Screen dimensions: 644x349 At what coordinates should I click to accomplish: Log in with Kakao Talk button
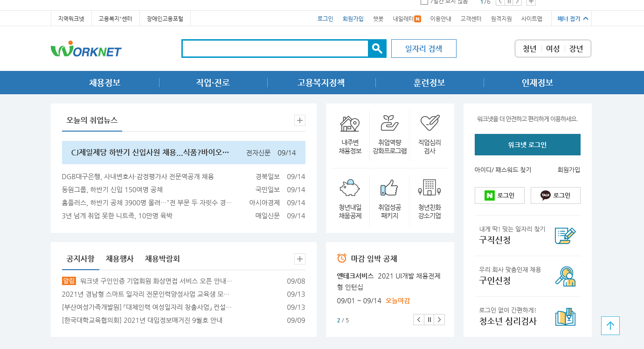pyautogui.click(x=555, y=195)
